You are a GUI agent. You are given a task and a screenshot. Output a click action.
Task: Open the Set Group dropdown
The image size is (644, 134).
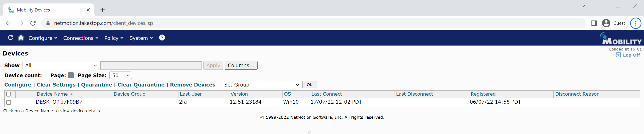[x=261, y=85]
